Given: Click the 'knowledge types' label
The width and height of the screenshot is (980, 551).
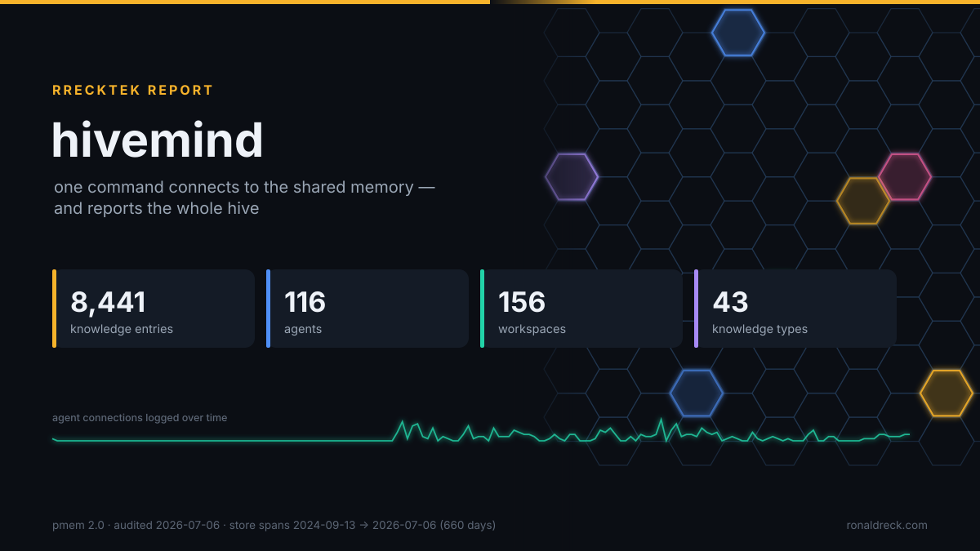Looking at the screenshot, I should click(x=759, y=329).
